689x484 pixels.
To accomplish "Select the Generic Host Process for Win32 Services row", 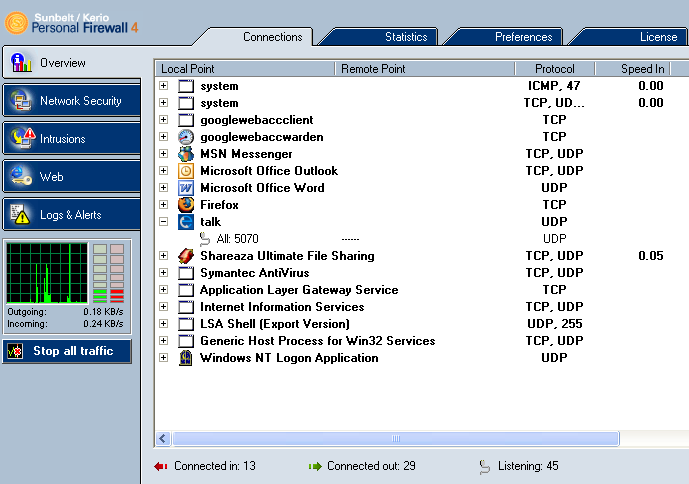I will pos(422,341).
